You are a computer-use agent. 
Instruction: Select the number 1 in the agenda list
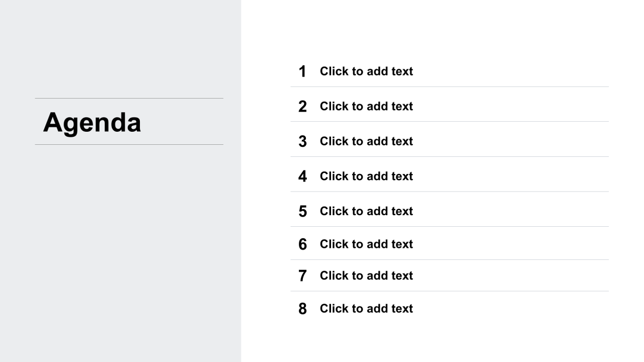point(302,71)
